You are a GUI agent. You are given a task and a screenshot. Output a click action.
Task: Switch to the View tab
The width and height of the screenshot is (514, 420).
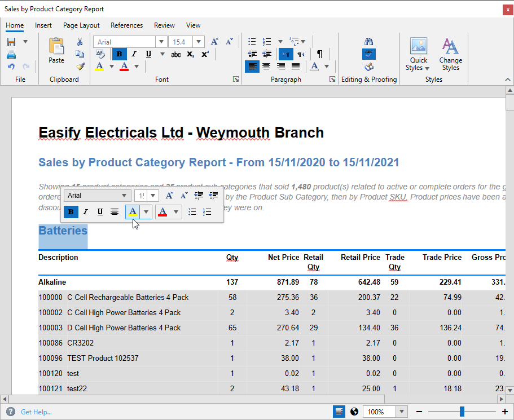193,25
